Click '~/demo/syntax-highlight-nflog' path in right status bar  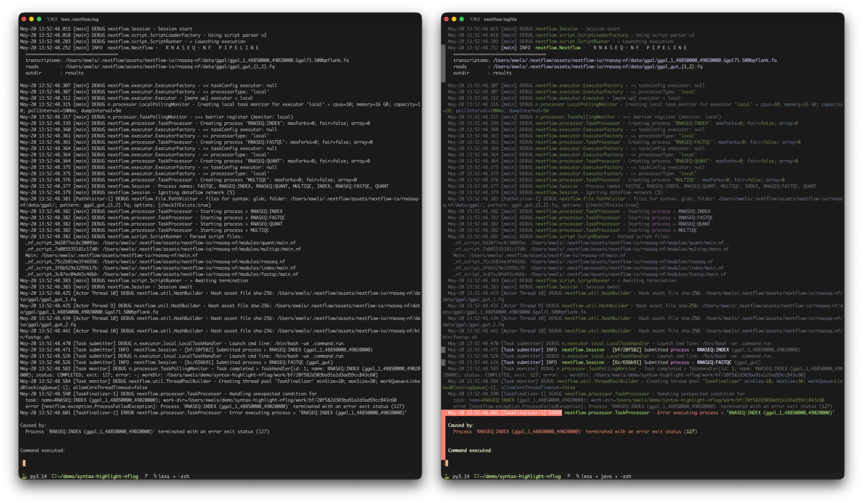(x=520, y=476)
